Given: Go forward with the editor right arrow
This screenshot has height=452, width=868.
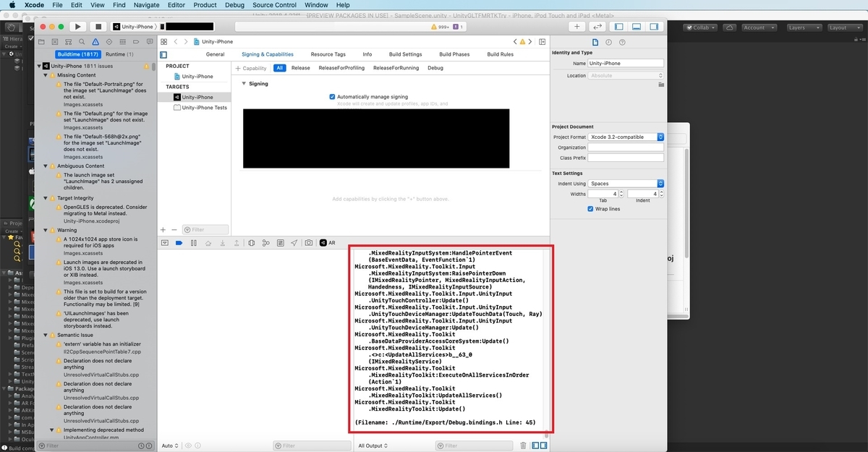Looking at the screenshot, I should click(x=186, y=42).
